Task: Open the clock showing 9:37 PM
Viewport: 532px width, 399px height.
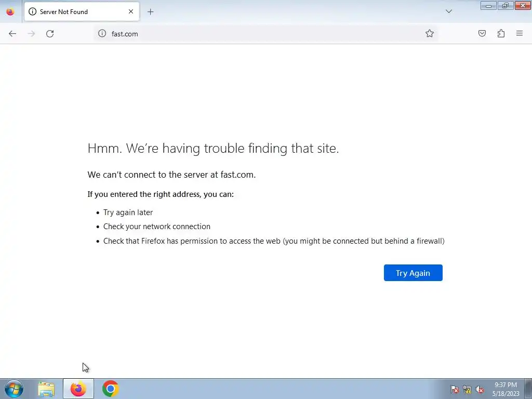Action: click(x=506, y=389)
